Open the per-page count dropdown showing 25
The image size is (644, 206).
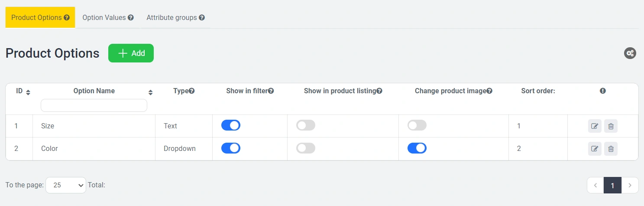click(x=66, y=185)
